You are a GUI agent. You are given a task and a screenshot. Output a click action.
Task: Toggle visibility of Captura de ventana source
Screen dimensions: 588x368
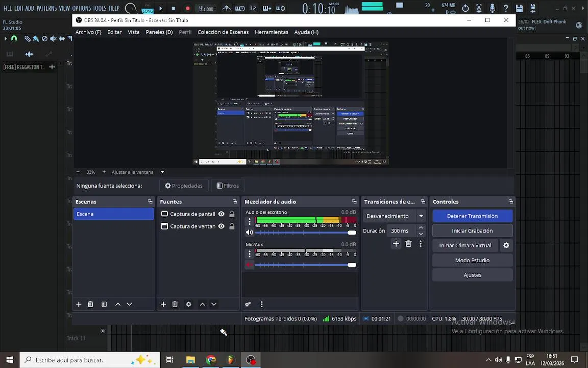pyautogui.click(x=221, y=226)
